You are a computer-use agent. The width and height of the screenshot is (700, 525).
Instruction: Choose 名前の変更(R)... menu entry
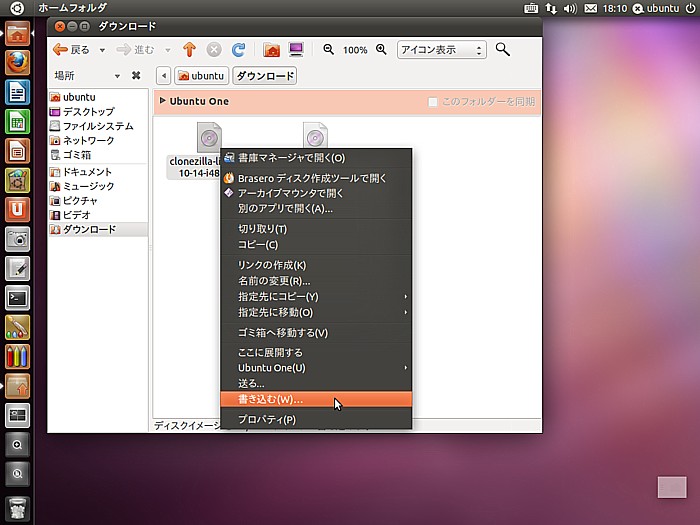click(316, 281)
